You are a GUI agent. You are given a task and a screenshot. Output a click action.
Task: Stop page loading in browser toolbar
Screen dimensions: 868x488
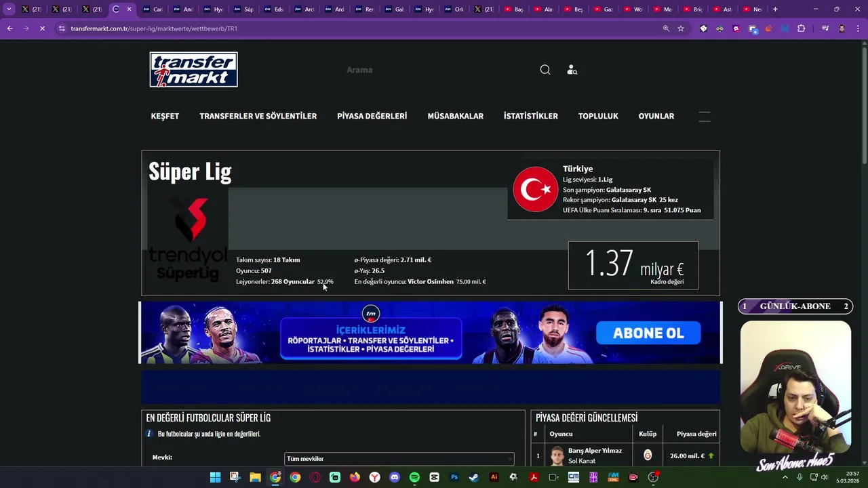(42, 28)
